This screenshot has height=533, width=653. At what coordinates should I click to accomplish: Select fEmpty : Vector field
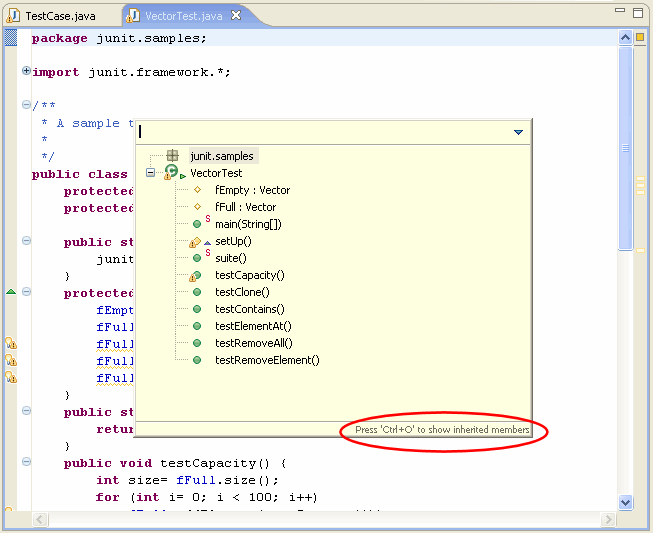(252, 190)
